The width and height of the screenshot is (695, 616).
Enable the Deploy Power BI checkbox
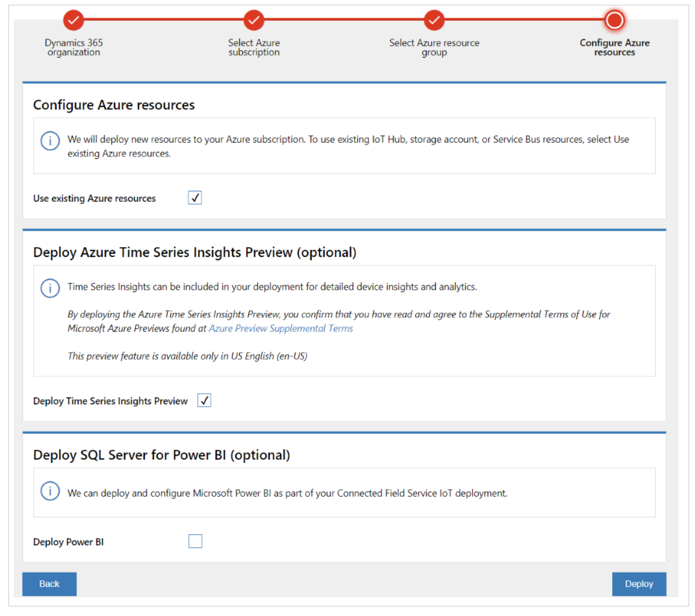coord(195,541)
